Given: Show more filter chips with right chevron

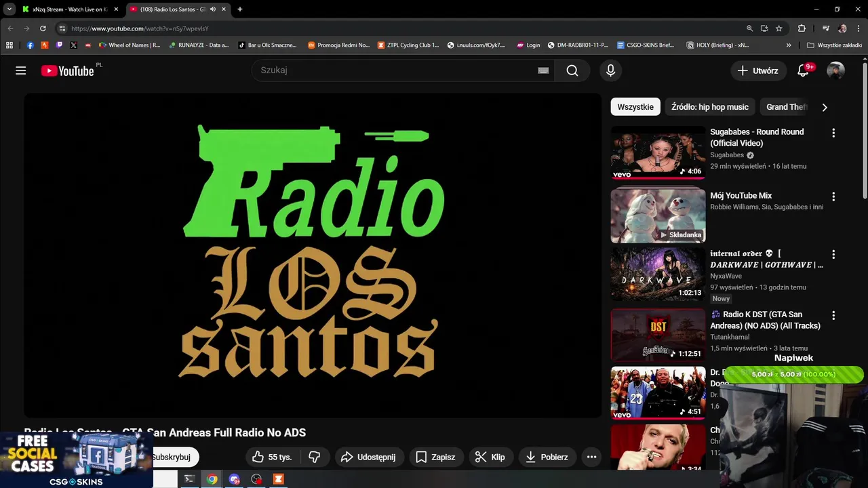Looking at the screenshot, I should (x=825, y=107).
